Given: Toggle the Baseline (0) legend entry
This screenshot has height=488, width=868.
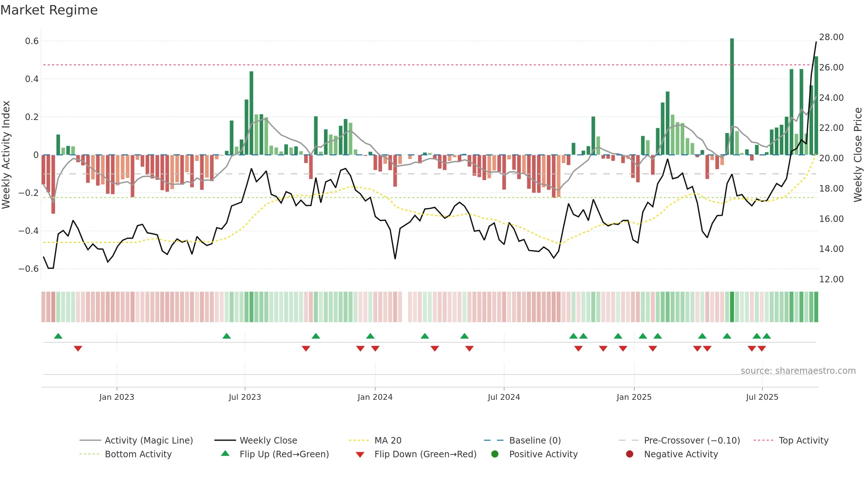Looking at the screenshot, I should (x=522, y=440).
